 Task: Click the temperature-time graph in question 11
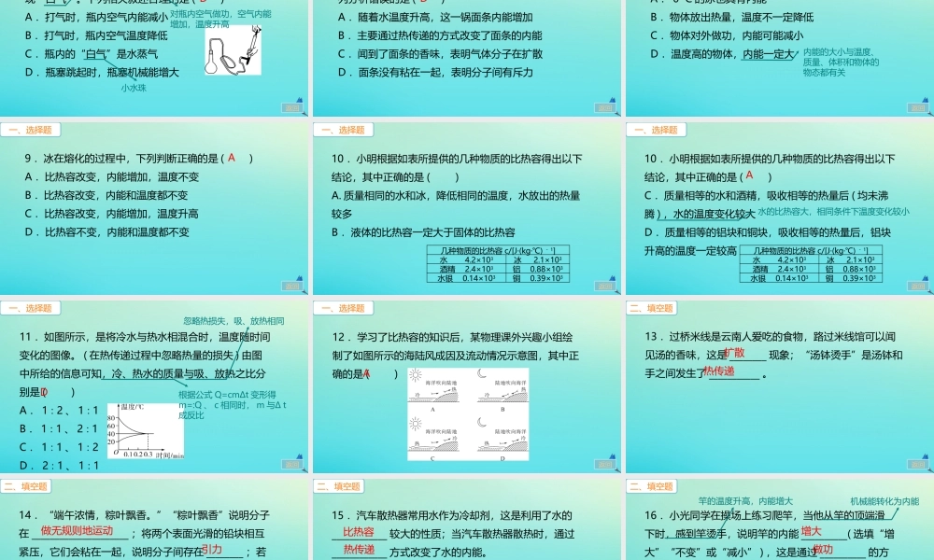point(146,431)
